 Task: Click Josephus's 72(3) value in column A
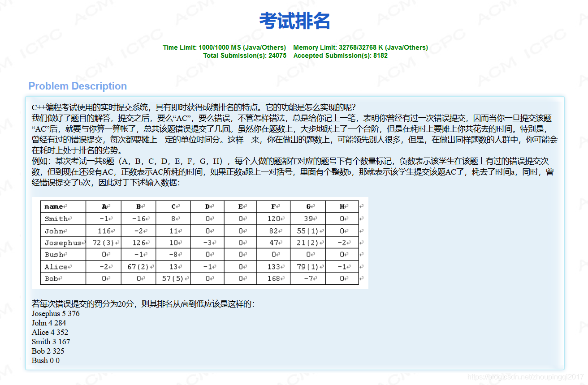104,243
